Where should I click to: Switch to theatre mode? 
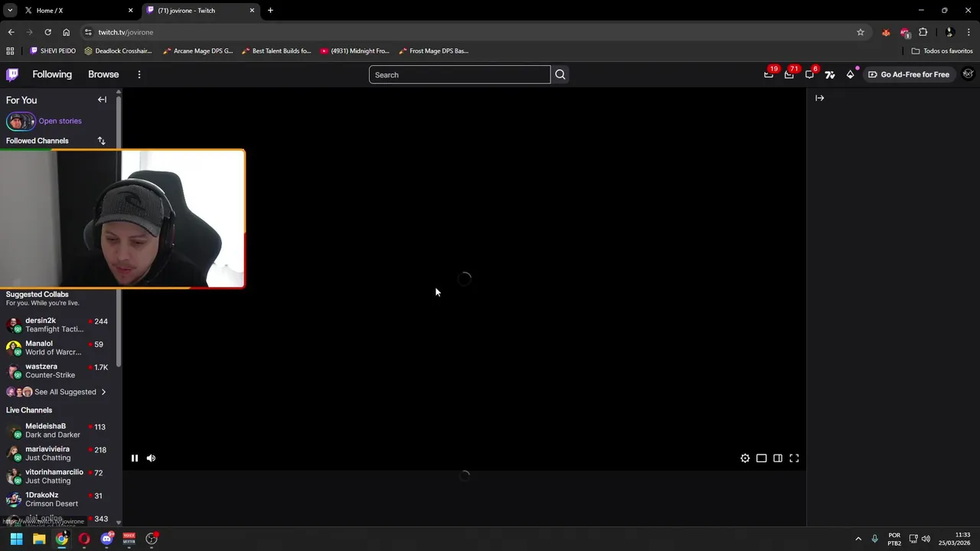(761, 458)
